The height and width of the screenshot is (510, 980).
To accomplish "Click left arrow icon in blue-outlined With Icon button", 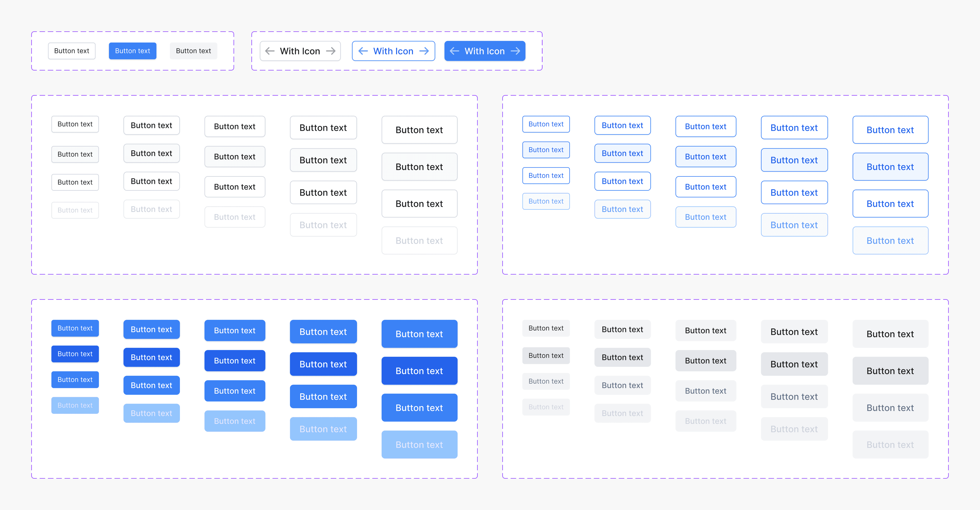I will pyautogui.click(x=363, y=51).
